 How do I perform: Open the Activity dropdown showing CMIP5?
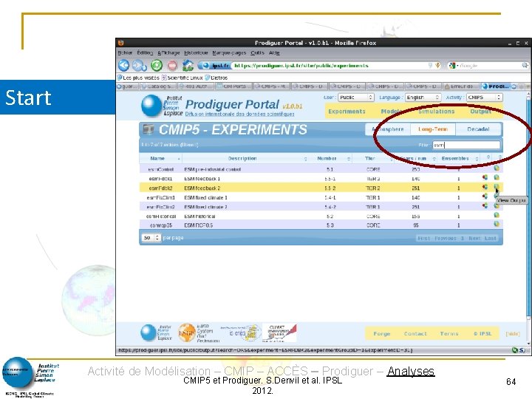pyautogui.click(x=485, y=98)
